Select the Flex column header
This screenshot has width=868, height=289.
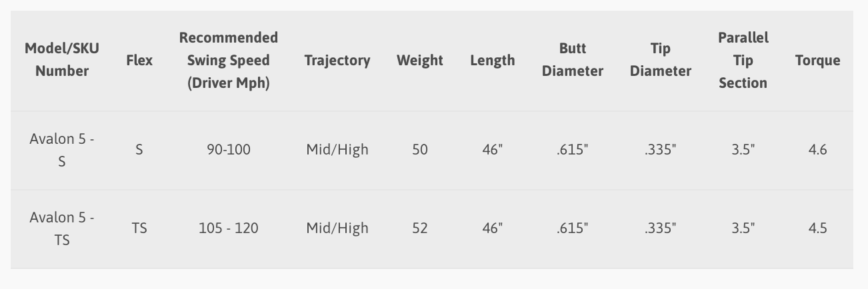pos(139,60)
